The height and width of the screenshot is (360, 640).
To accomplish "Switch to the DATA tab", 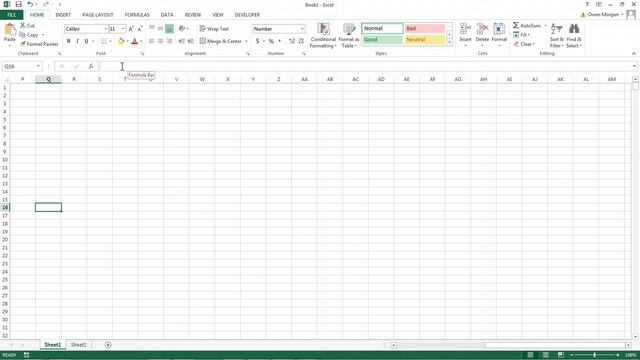I will tap(167, 15).
